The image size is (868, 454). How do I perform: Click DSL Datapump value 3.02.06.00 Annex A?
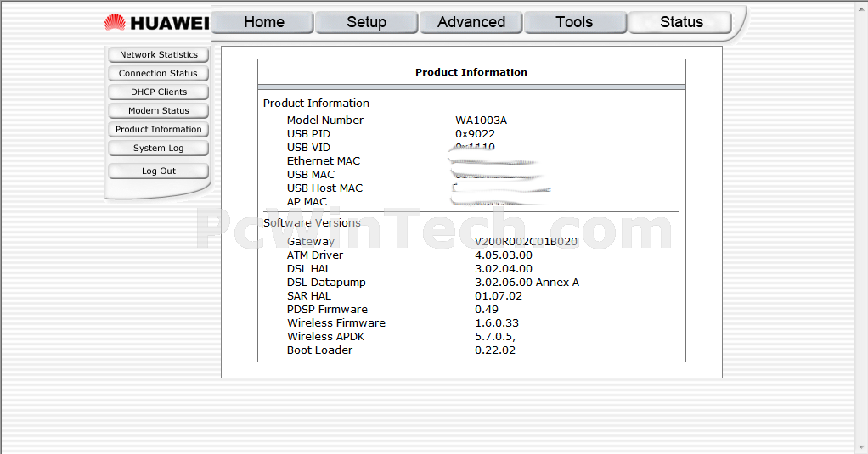(x=527, y=282)
